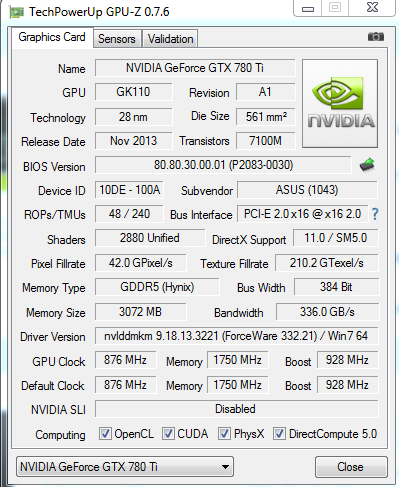The width and height of the screenshot is (399, 487).
Task: Click the GPU Clock value 876 MHz
Action: coord(125,360)
